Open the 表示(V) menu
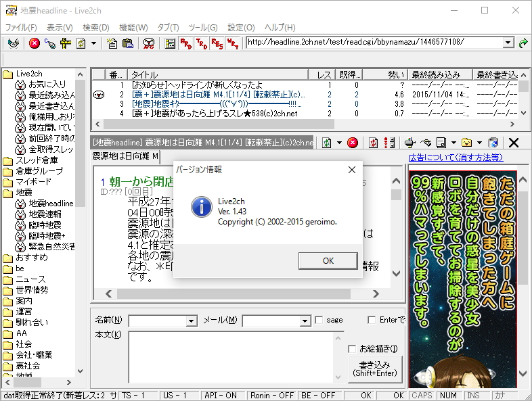 click(x=60, y=28)
